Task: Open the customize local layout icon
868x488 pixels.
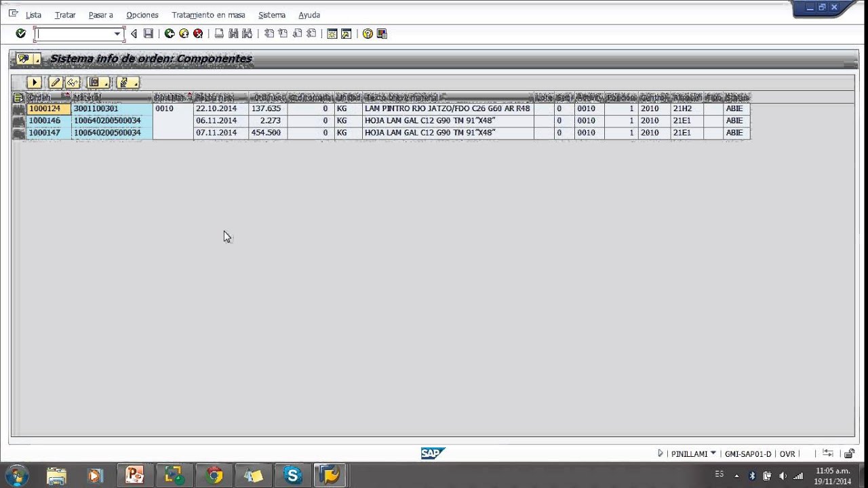Action: [382, 33]
